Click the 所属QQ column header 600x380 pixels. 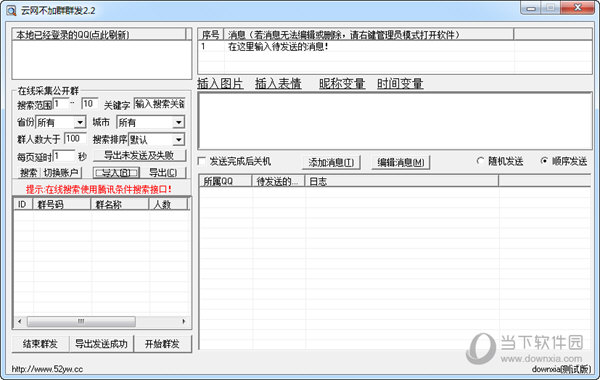pyautogui.click(x=226, y=181)
